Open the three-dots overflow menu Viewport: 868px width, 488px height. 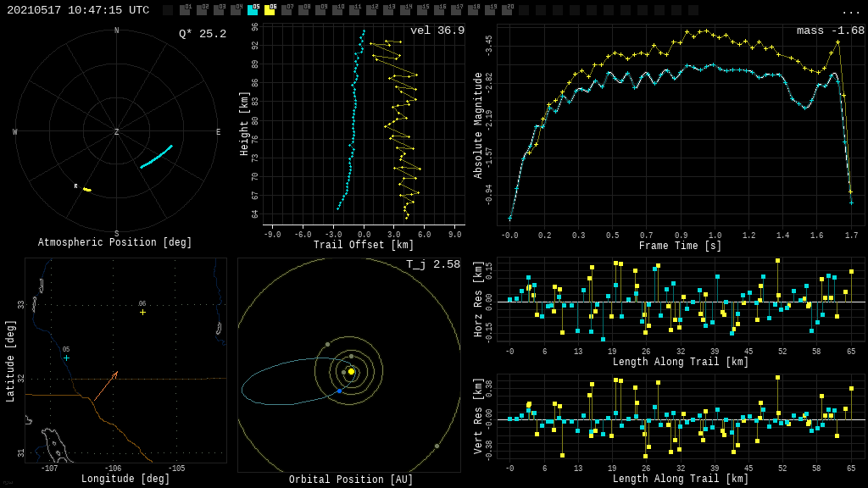click(850, 11)
